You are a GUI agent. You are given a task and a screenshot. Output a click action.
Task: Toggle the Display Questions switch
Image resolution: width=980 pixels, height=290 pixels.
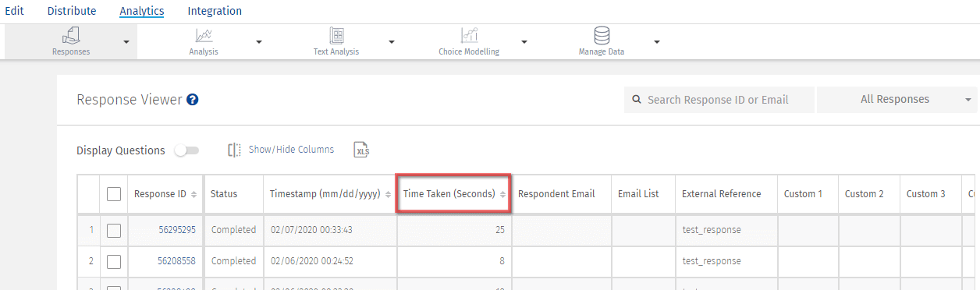pyautogui.click(x=186, y=150)
